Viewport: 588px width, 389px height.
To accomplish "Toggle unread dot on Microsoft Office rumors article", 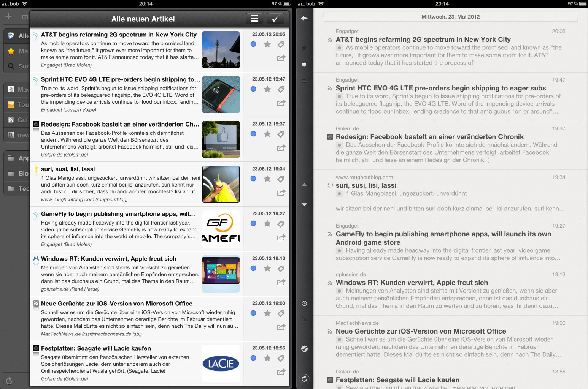I will 253,313.
